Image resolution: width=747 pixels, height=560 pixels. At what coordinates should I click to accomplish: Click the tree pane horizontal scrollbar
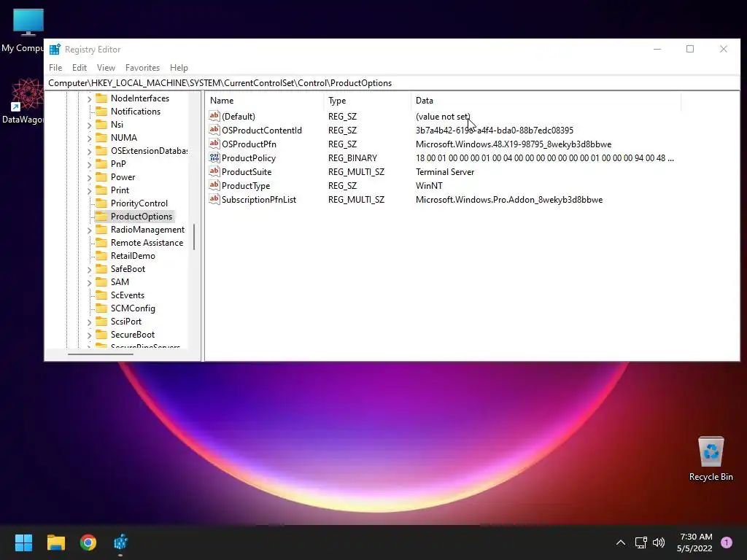click(101, 354)
